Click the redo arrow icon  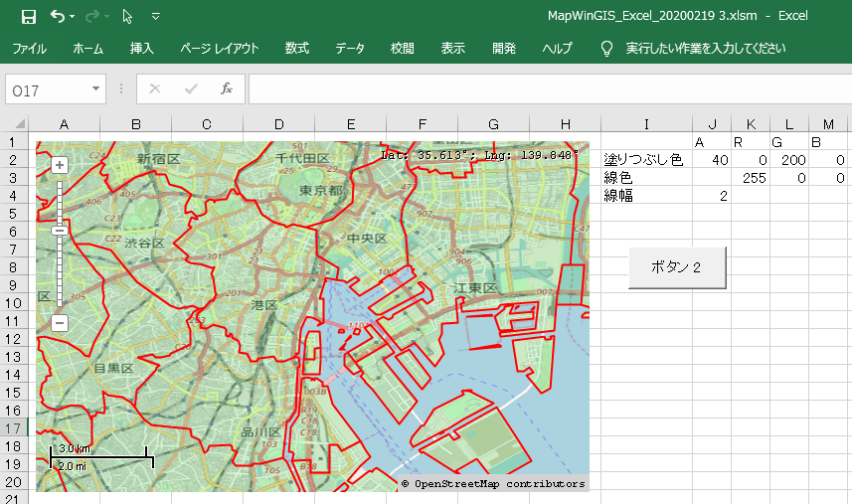[92, 16]
